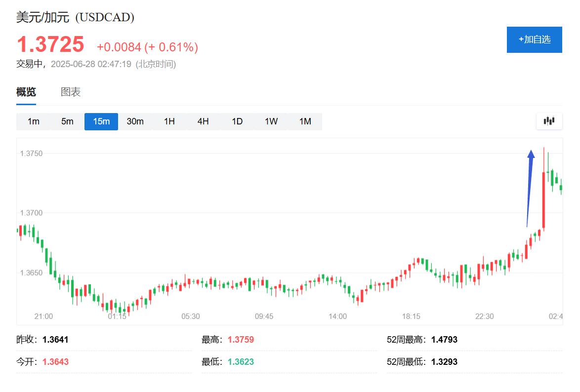This screenshot has width=580, height=392.
Task: Choose the 1W weekly interval
Action: pos(271,121)
